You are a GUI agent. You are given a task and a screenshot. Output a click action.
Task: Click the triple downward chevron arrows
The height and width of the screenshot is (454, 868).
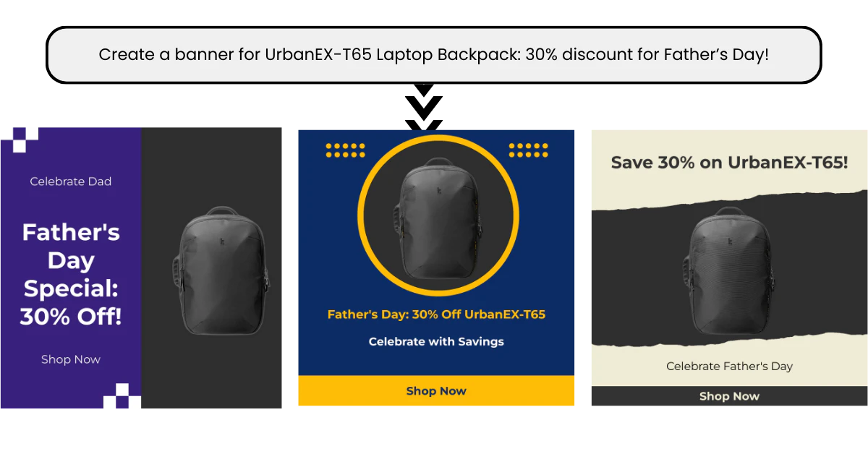click(x=424, y=108)
